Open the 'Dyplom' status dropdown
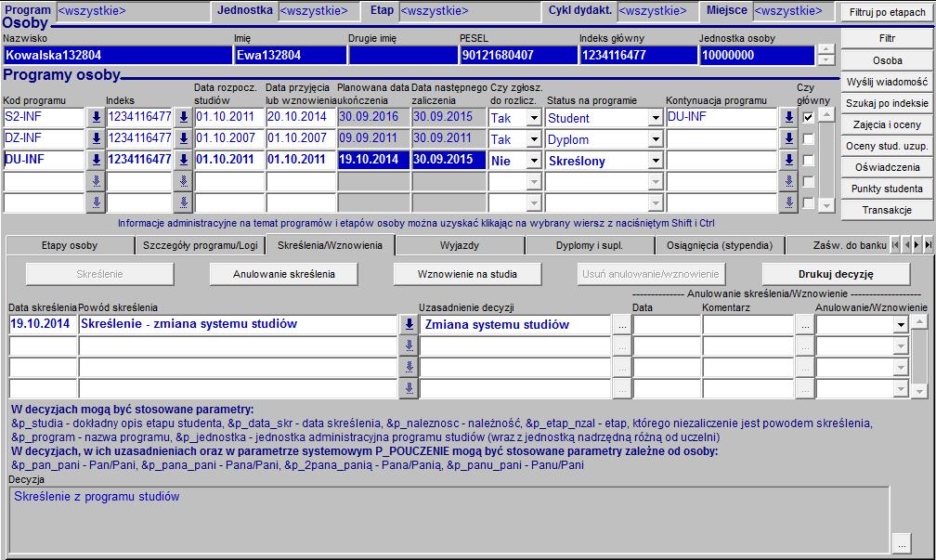Viewport: 936px width, 560px height. 656,139
